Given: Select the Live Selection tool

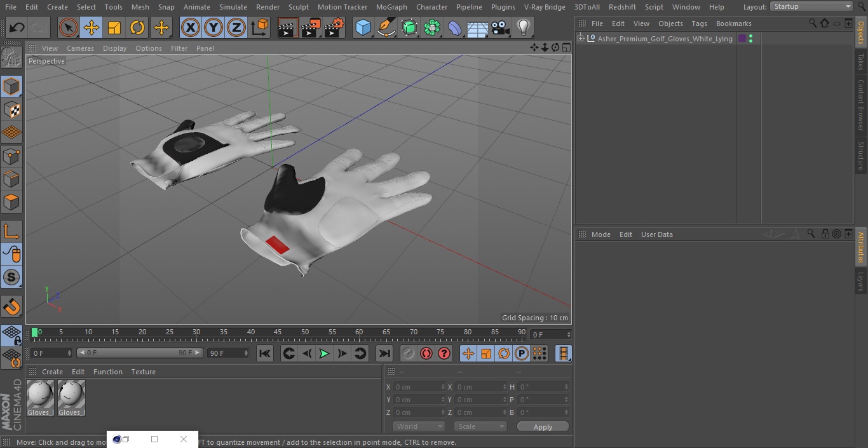Looking at the screenshot, I should [69, 27].
